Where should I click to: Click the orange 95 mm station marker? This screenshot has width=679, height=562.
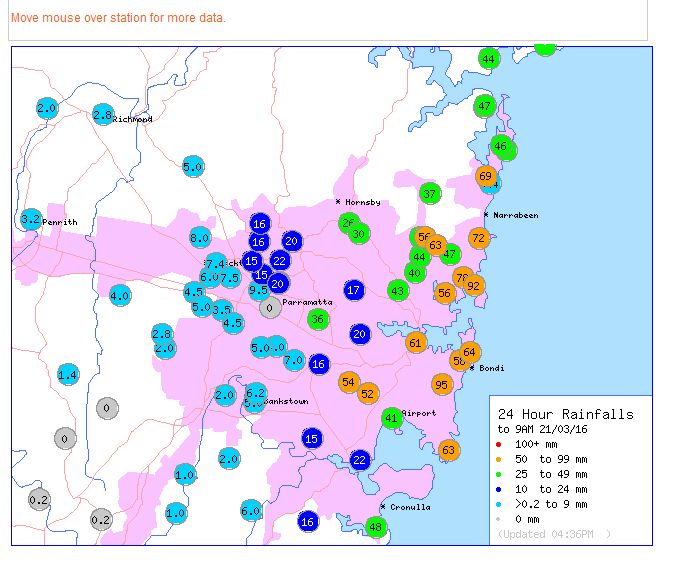[442, 385]
